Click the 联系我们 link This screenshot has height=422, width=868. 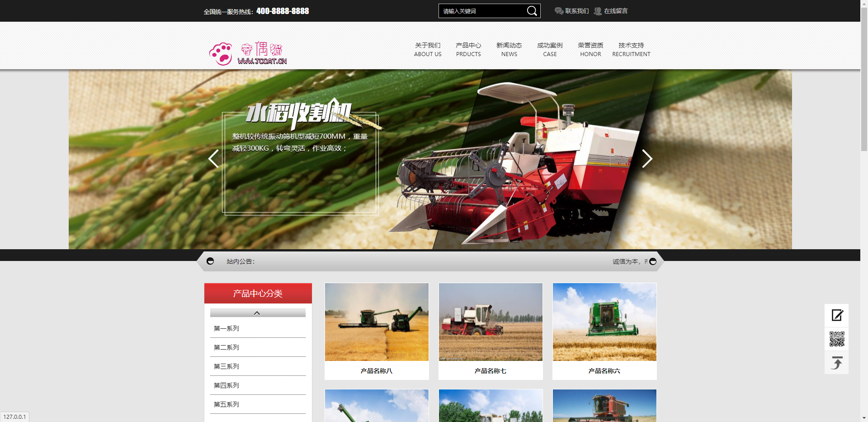577,11
